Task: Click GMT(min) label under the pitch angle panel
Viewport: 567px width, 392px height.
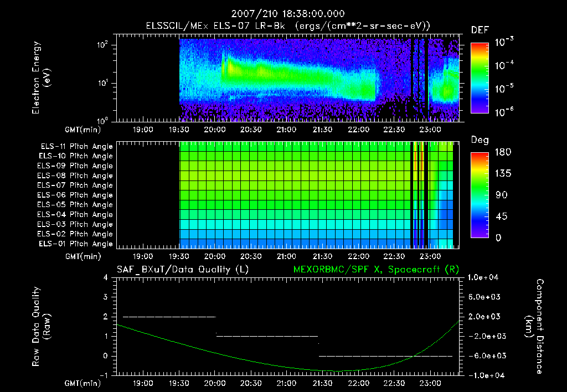Action: (83, 257)
